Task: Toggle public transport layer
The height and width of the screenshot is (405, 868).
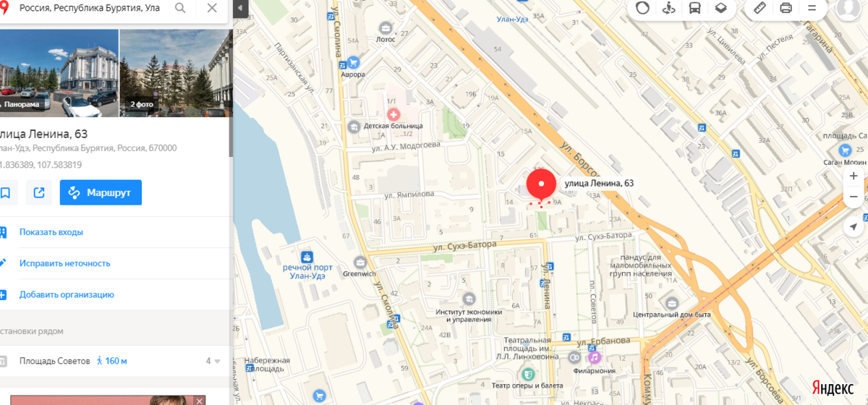Action: coord(694,9)
